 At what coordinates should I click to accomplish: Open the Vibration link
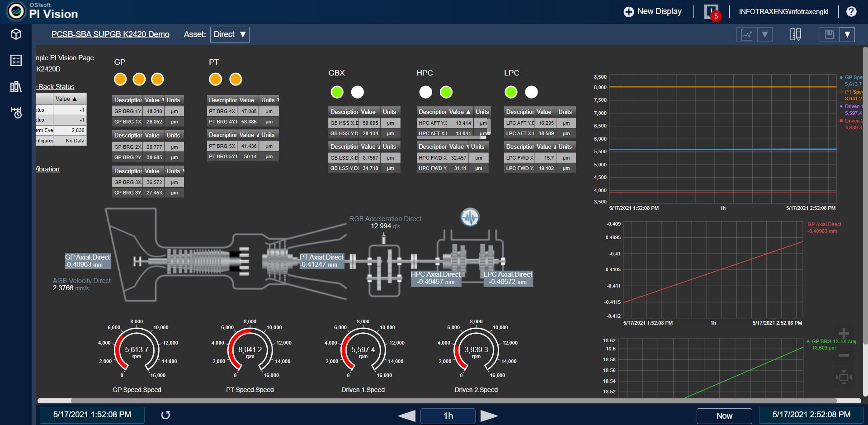(47, 169)
